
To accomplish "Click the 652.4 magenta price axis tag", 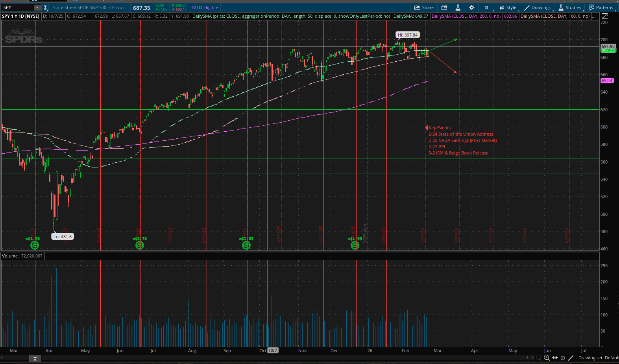I will (x=607, y=81).
